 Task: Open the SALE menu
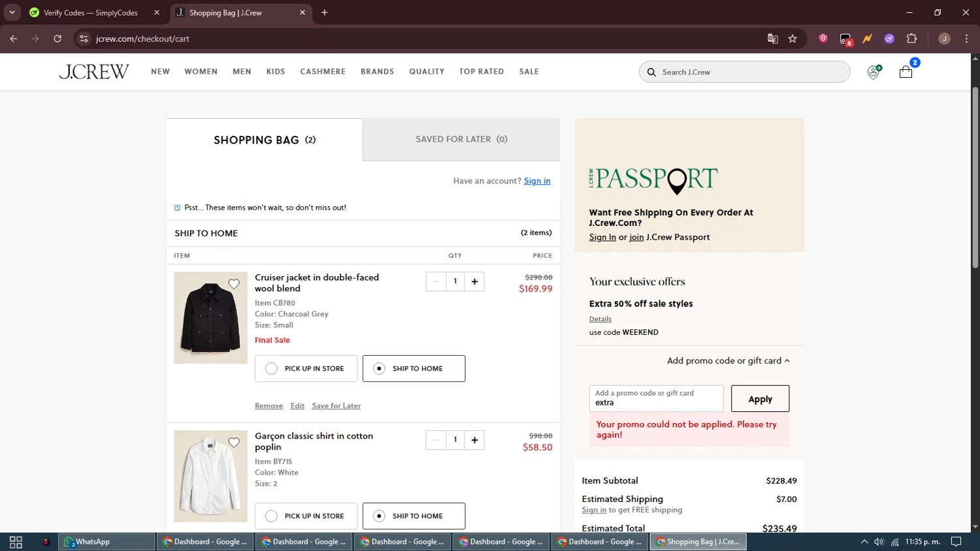[529, 72]
